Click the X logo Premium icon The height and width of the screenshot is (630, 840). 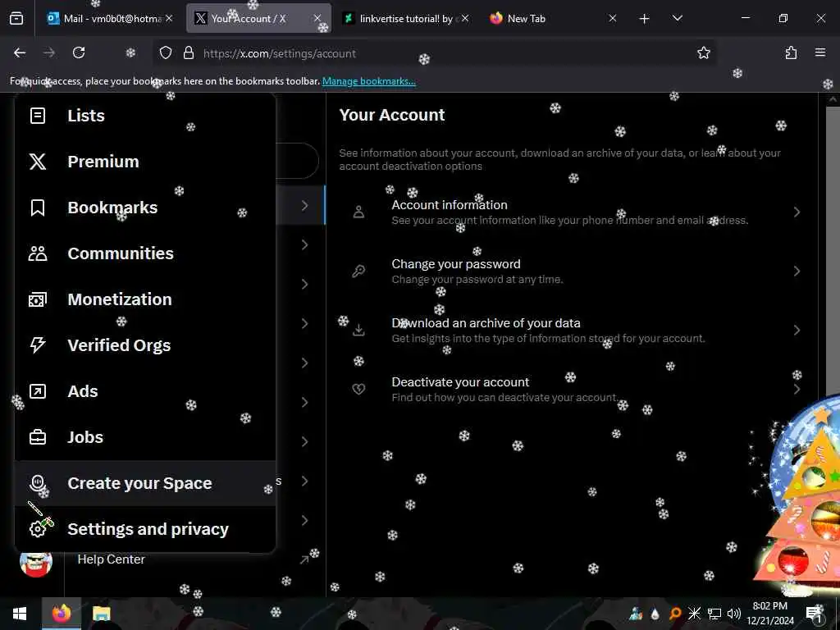click(38, 162)
